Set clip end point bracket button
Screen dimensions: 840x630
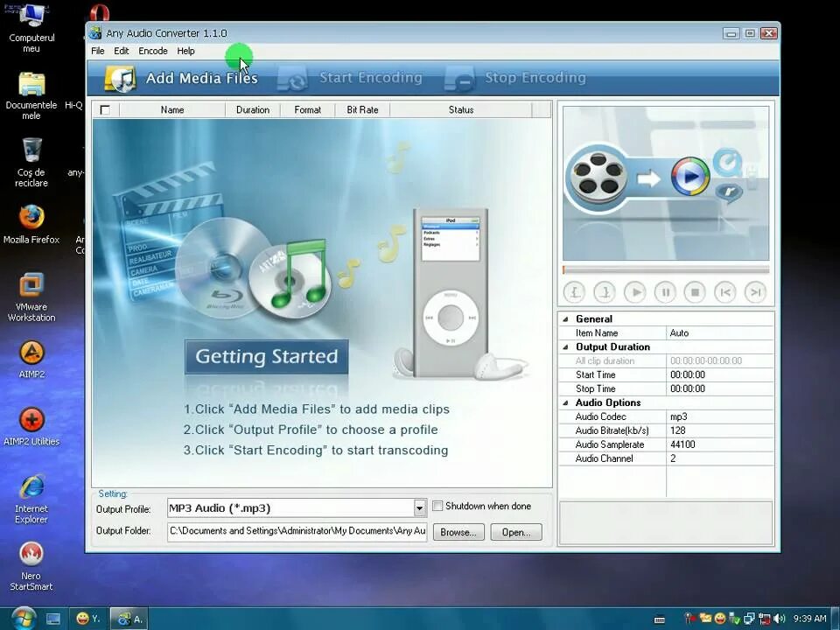point(605,292)
